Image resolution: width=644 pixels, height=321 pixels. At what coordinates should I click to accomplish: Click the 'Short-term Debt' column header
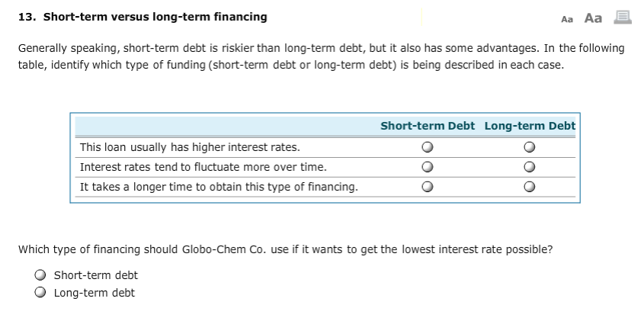(x=428, y=126)
